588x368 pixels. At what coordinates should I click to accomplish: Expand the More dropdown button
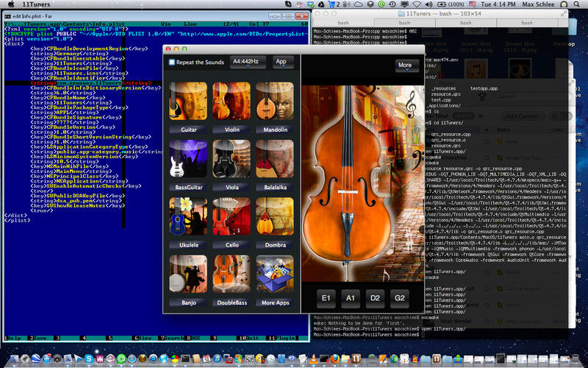(x=407, y=66)
